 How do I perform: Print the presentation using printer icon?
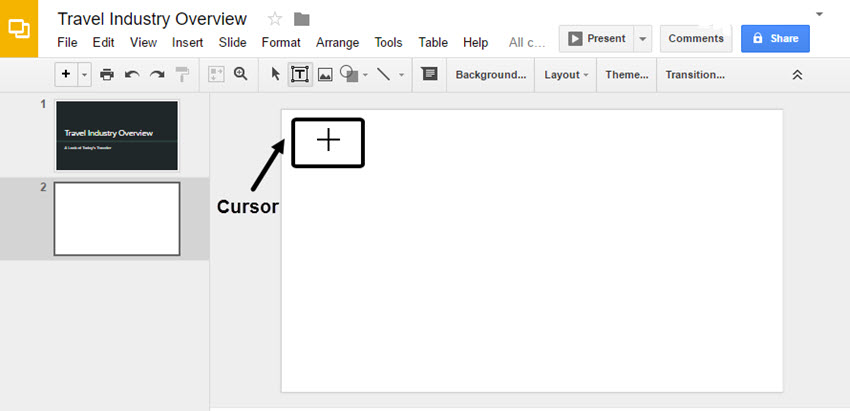(107, 75)
